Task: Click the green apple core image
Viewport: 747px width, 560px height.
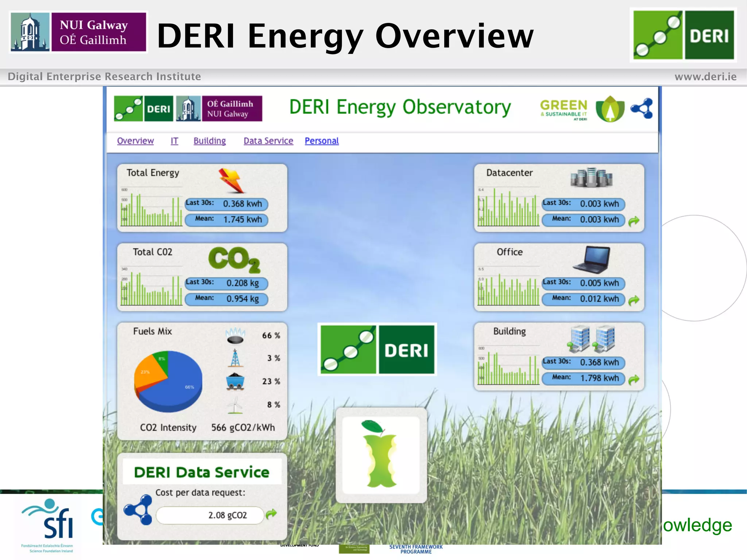Action: (381, 455)
